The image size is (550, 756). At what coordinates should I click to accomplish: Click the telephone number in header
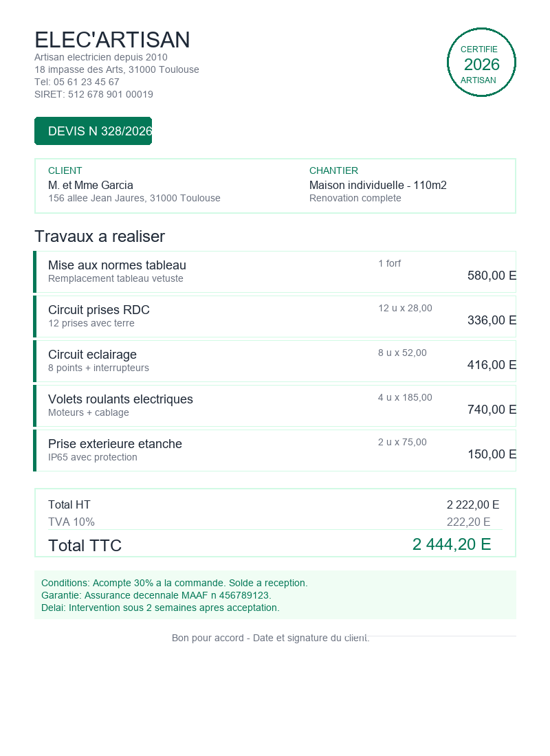click(x=77, y=82)
